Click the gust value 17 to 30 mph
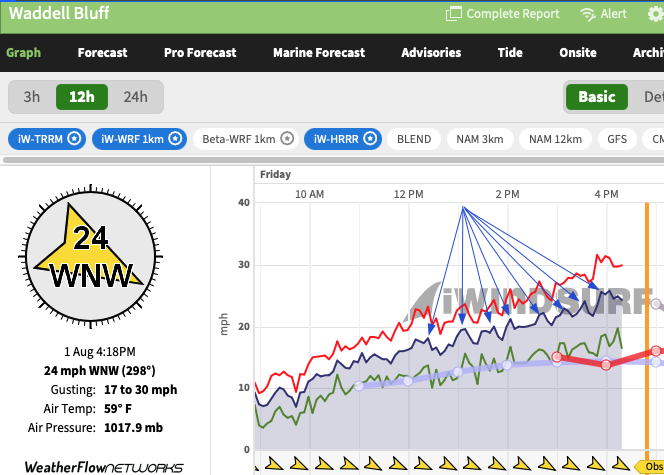 pyautogui.click(x=141, y=390)
